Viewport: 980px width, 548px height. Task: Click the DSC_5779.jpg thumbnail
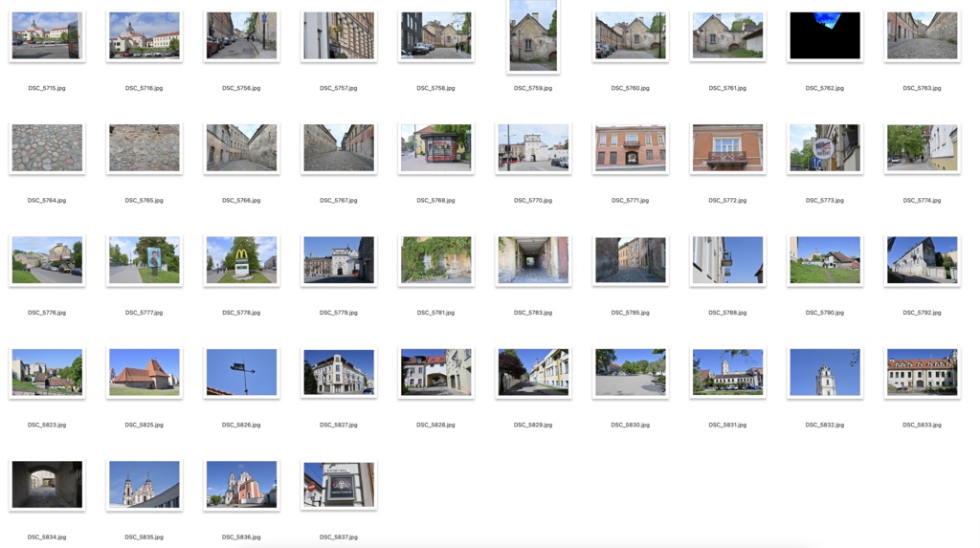point(339,260)
